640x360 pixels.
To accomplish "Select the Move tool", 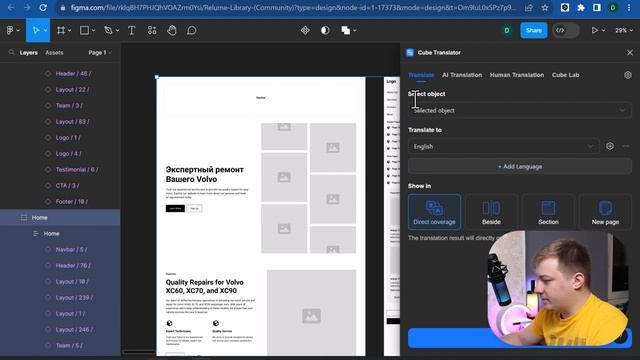I will (x=36, y=30).
